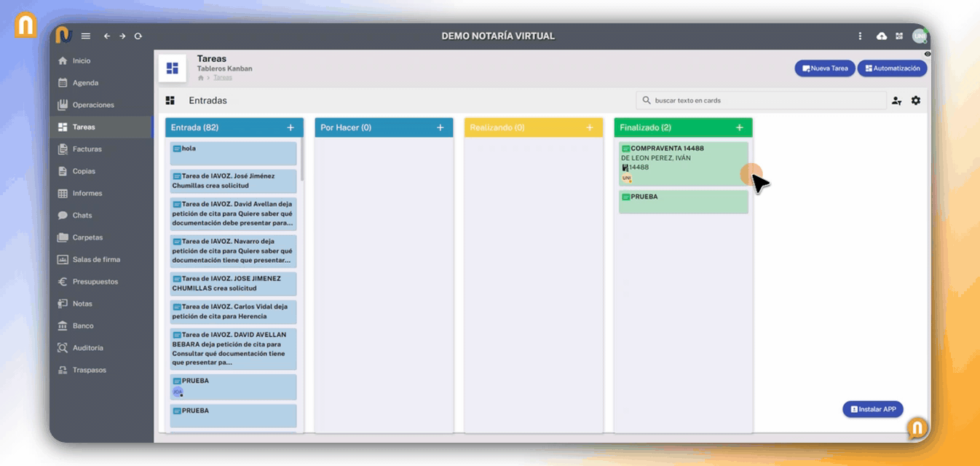Viewport: 980px width, 466px height.
Task: Click the Nueva Tarea button
Action: [824, 68]
